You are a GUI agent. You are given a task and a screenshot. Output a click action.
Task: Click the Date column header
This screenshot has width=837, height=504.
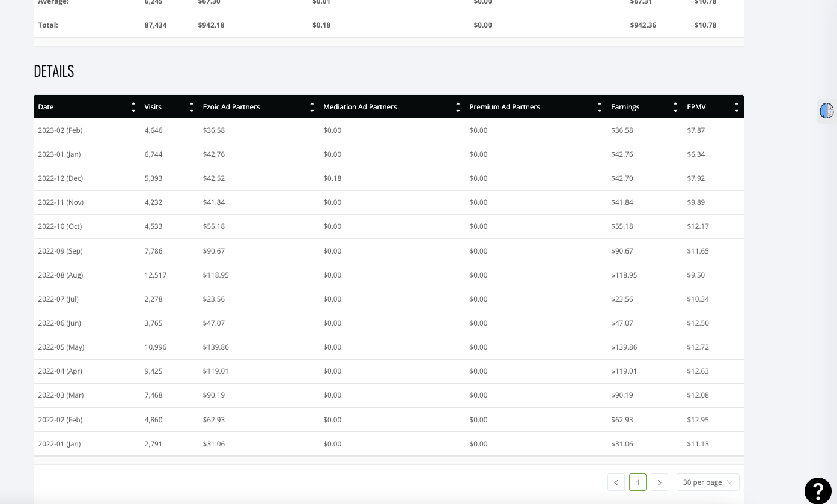tap(46, 107)
